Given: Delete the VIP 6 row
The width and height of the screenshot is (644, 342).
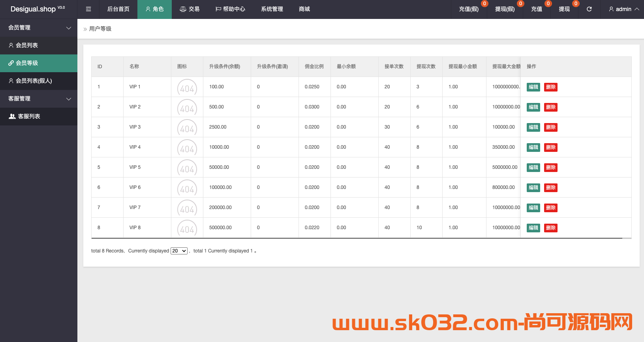Looking at the screenshot, I should [x=551, y=188].
